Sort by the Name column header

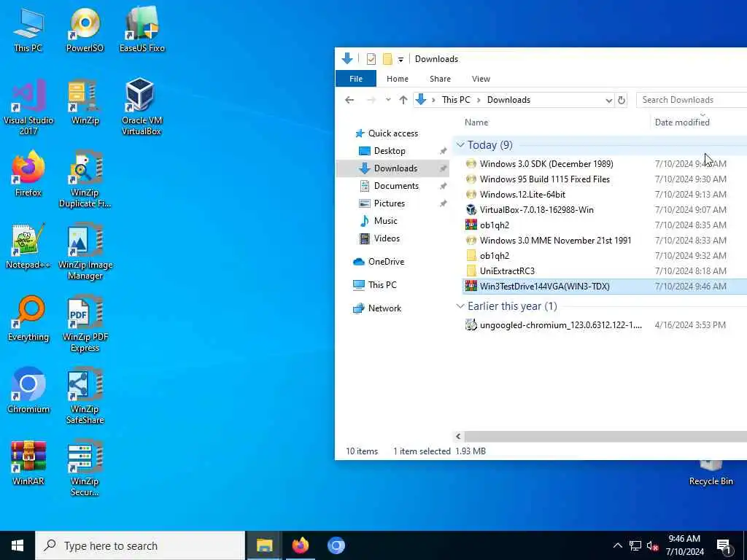[476, 122]
